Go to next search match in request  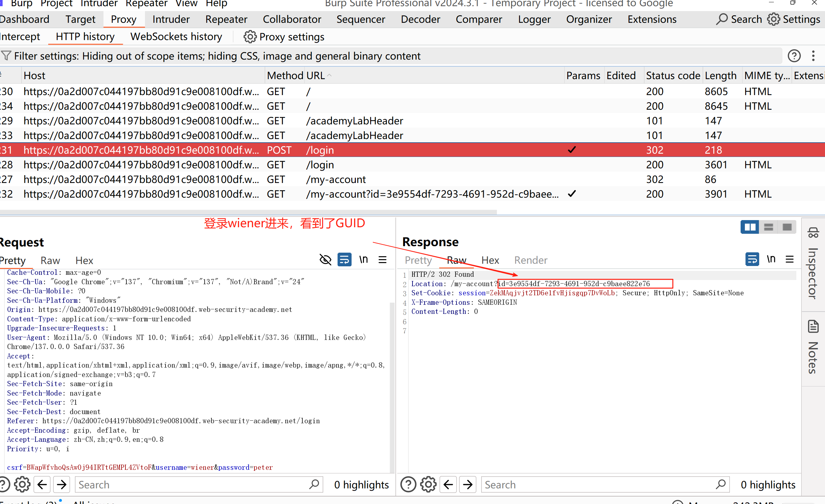[62, 484]
